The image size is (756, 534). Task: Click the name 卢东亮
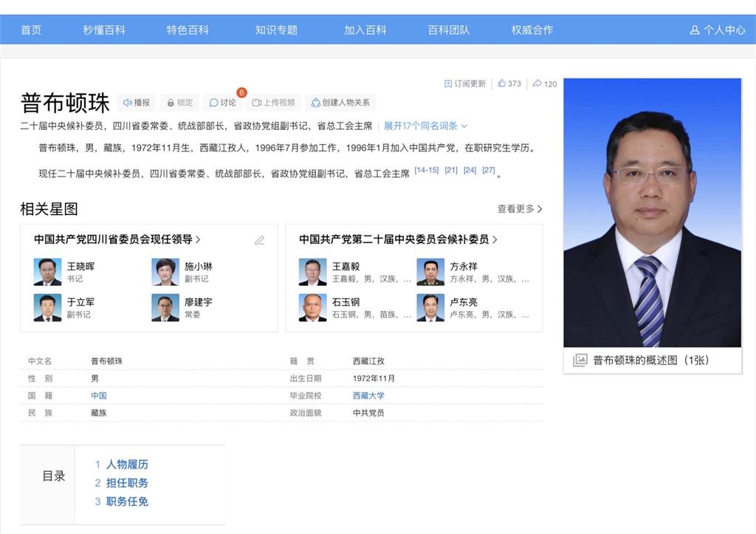pos(464,302)
